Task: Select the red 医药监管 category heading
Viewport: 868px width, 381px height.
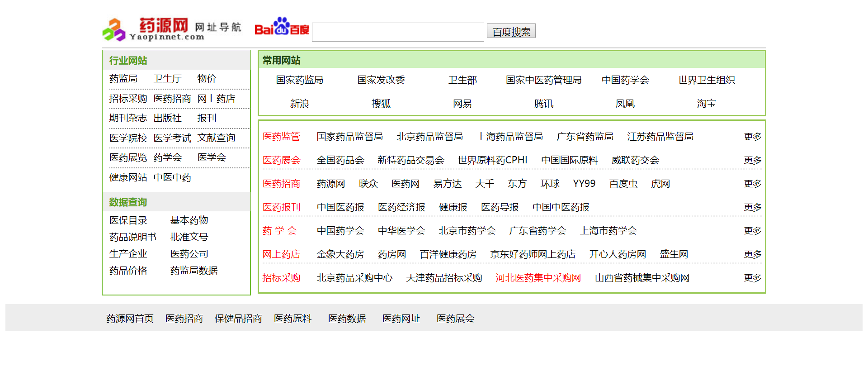Action: click(x=282, y=137)
